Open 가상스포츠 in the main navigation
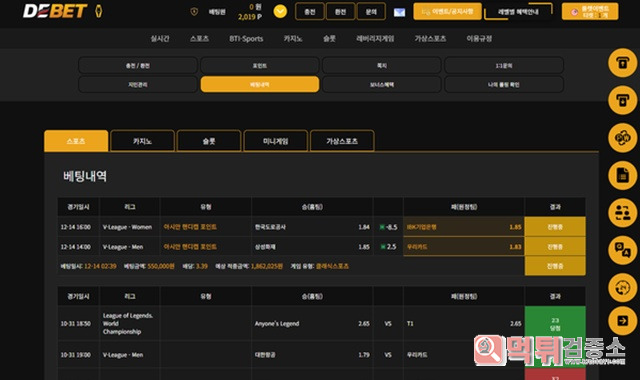Image resolution: width=640 pixels, height=380 pixels. pyautogui.click(x=430, y=38)
